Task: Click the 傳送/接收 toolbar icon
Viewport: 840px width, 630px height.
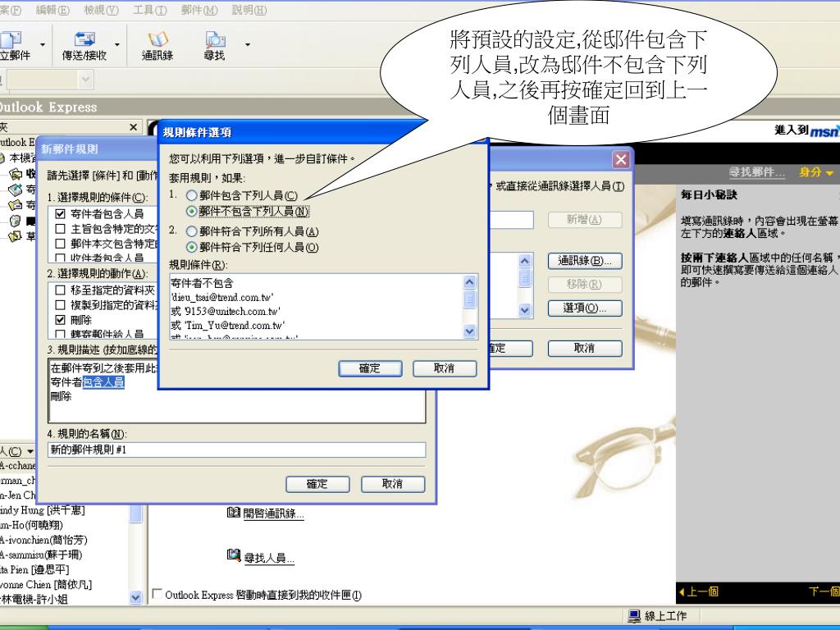Action: point(84,46)
